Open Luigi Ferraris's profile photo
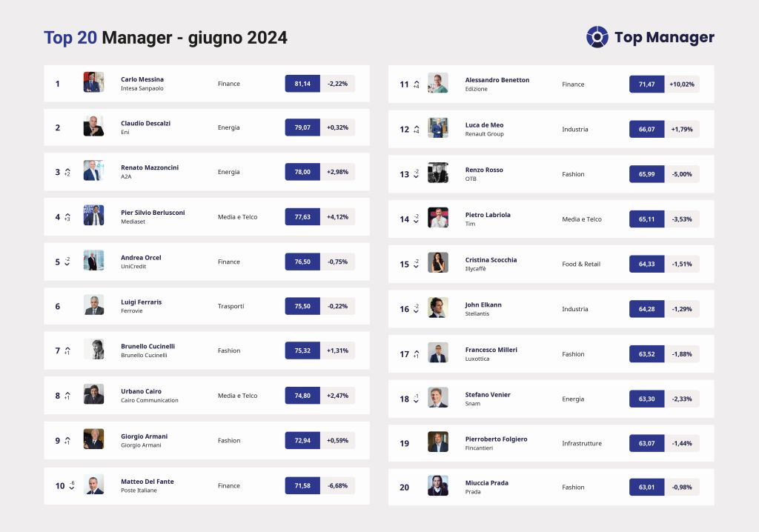 point(93,305)
